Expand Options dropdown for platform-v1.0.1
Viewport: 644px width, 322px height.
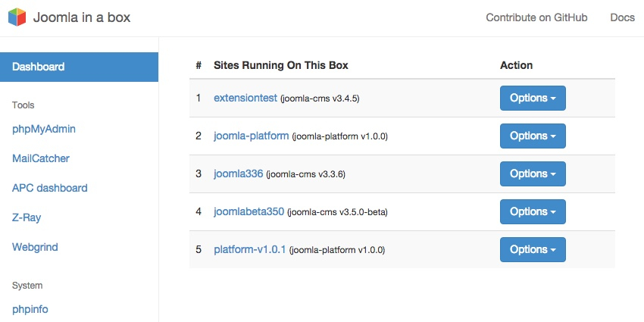click(x=533, y=249)
